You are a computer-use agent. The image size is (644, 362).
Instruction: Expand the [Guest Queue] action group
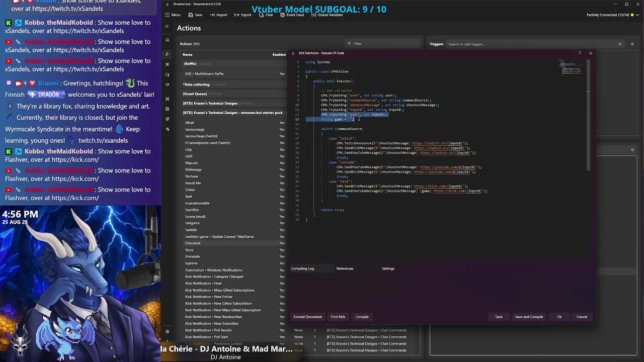click(234, 94)
